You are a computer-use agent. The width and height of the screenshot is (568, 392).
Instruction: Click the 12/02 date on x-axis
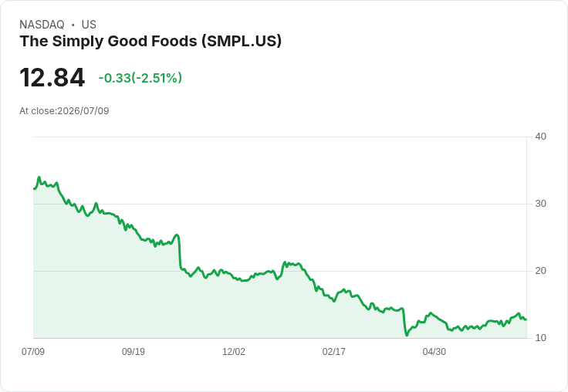coord(234,351)
